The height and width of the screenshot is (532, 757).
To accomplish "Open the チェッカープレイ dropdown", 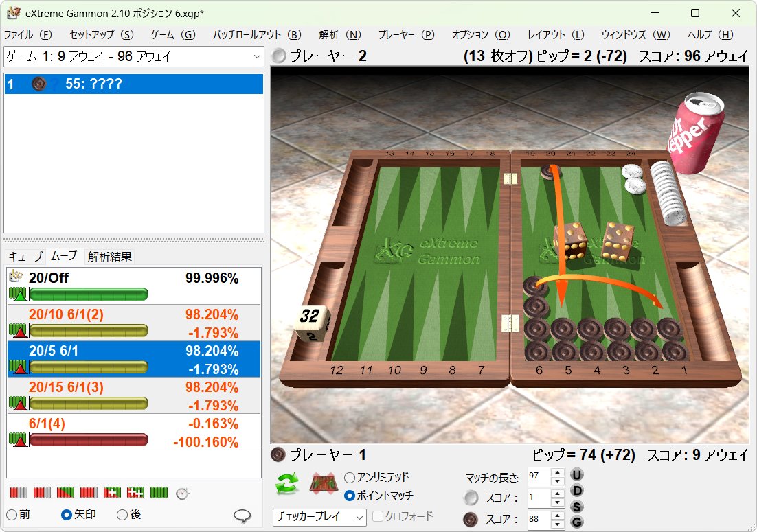I will (319, 517).
